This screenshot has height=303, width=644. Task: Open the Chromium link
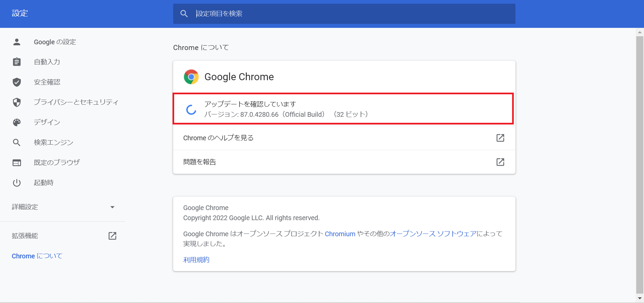(x=340, y=234)
